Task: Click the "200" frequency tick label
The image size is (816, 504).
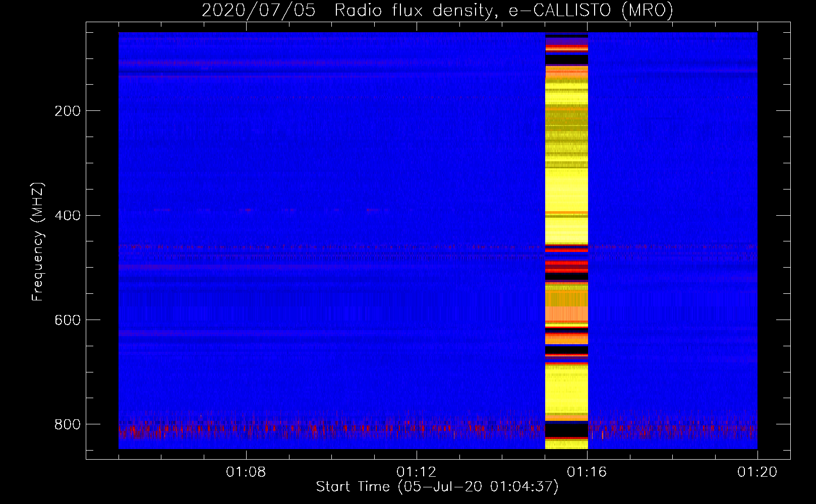Action: (x=68, y=111)
